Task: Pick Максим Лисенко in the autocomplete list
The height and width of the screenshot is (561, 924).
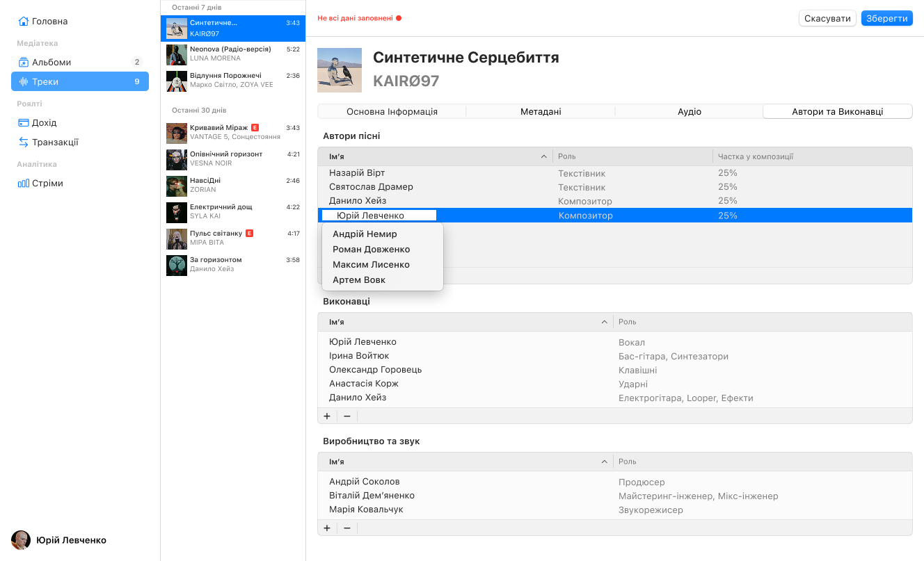Action: 371,265
